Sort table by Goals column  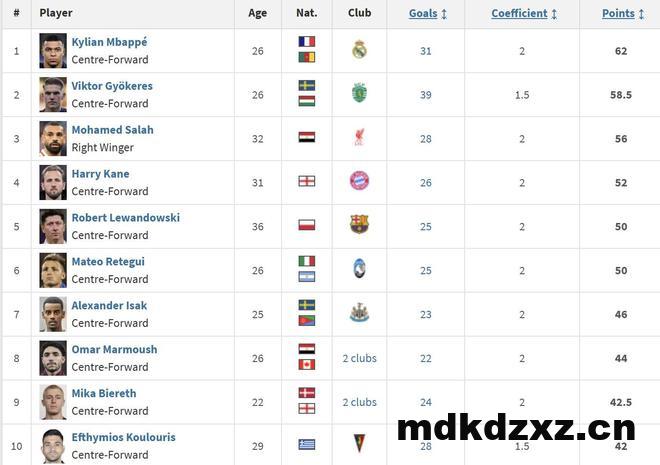(x=427, y=14)
